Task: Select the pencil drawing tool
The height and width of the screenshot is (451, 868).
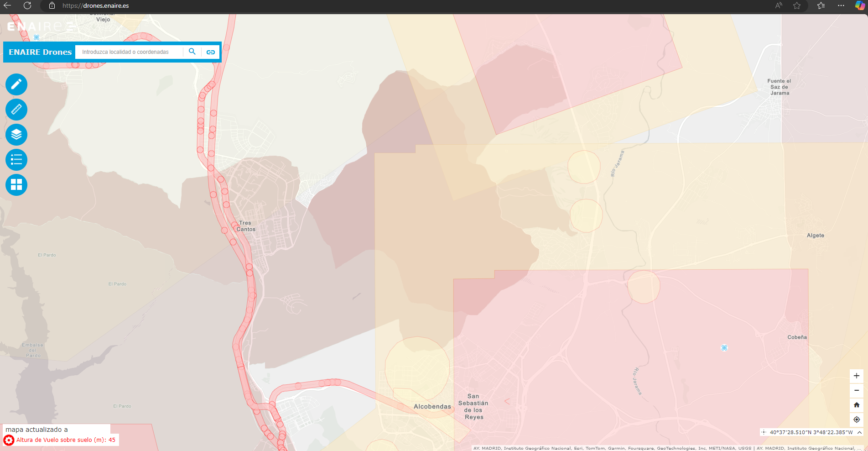Action: [16, 84]
